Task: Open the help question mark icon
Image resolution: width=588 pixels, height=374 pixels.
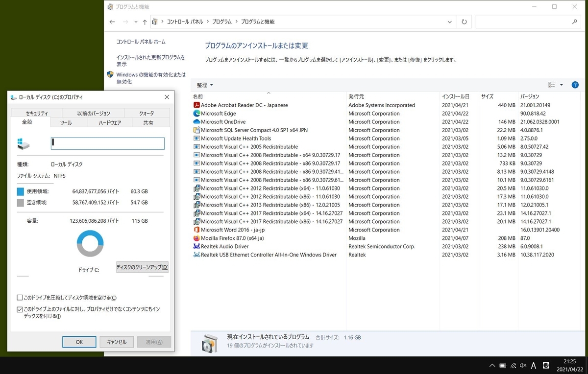Action: pyautogui.click(x=575, y=85)
